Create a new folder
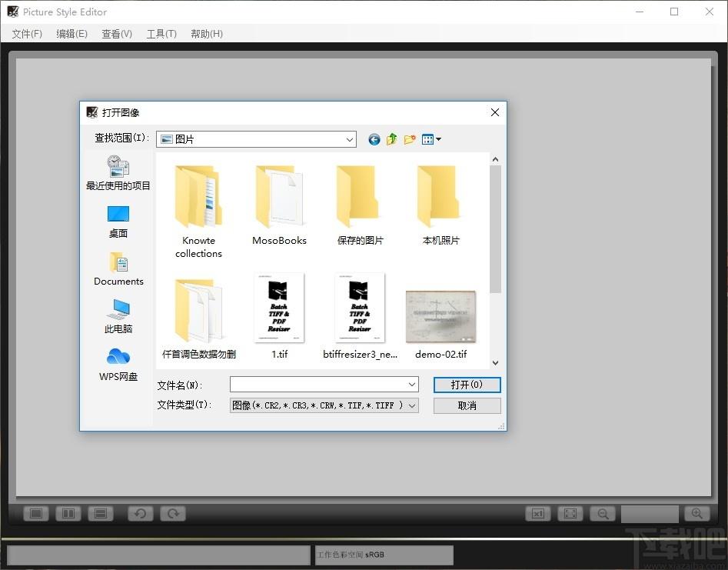 tap(410, 139)
